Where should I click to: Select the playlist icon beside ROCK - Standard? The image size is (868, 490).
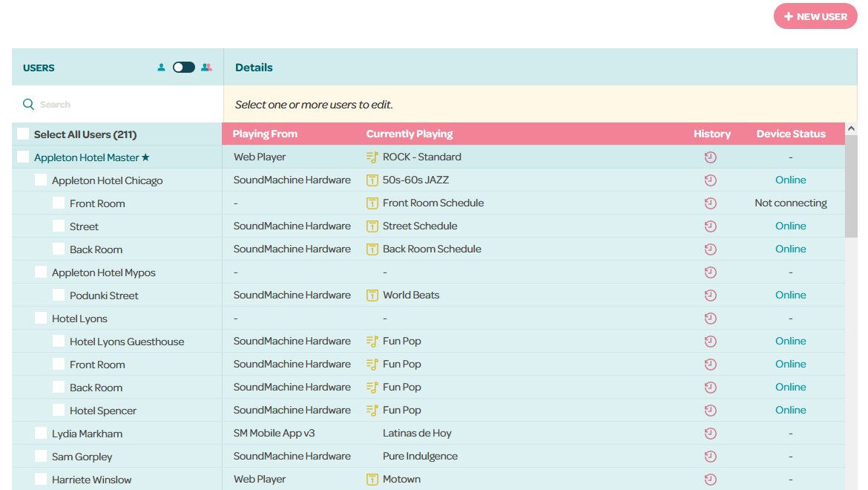[x=373, y=157]
